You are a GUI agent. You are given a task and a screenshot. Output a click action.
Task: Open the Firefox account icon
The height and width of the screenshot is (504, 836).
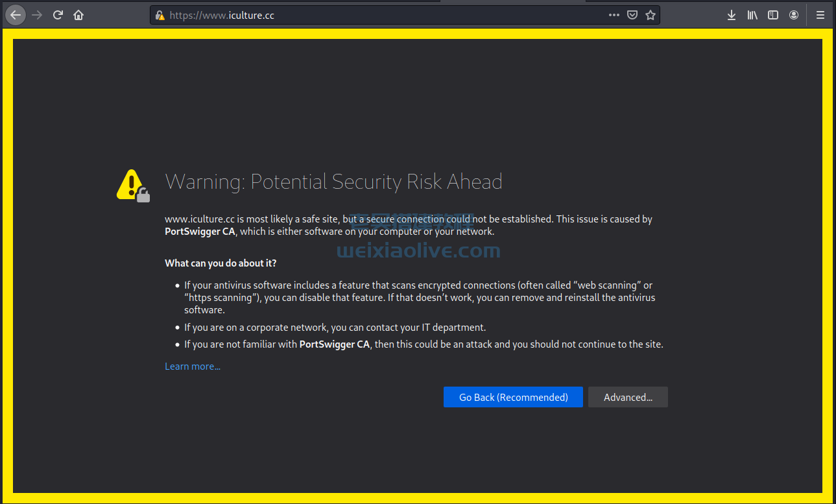[794, 15]
